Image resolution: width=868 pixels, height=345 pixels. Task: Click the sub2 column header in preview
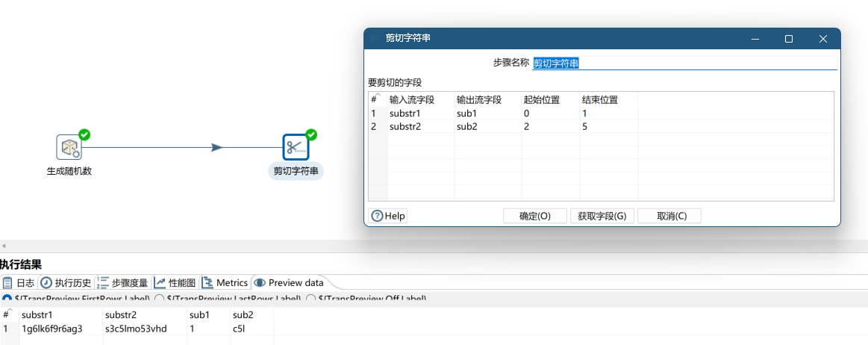[252, 314]
